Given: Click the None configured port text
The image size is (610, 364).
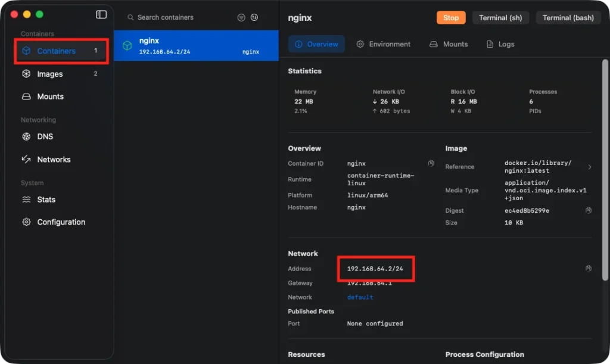Looking at the screenshot, I should 375,323.
